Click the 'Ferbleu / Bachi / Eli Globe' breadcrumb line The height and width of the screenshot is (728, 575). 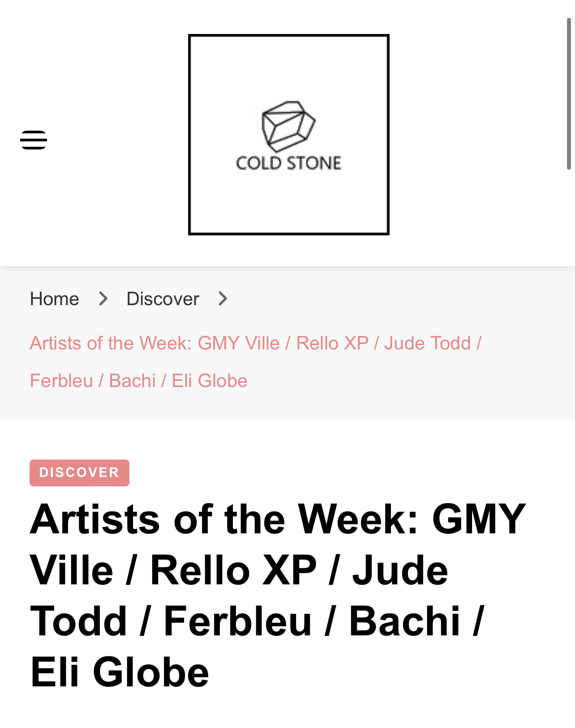point(139,381)
